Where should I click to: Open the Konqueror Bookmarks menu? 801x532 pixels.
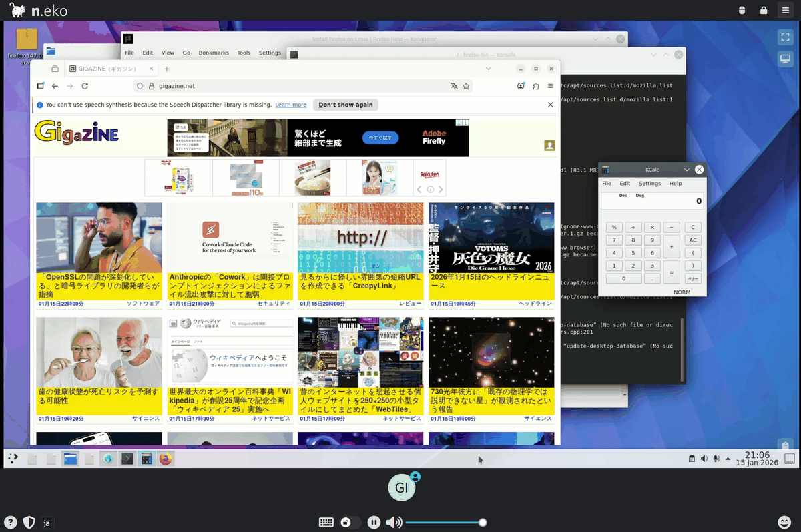214,53
